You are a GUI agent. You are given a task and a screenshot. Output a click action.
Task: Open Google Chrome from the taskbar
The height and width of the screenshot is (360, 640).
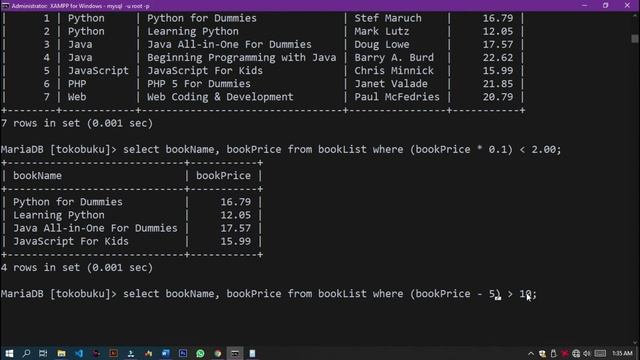[x=218, y=353]
